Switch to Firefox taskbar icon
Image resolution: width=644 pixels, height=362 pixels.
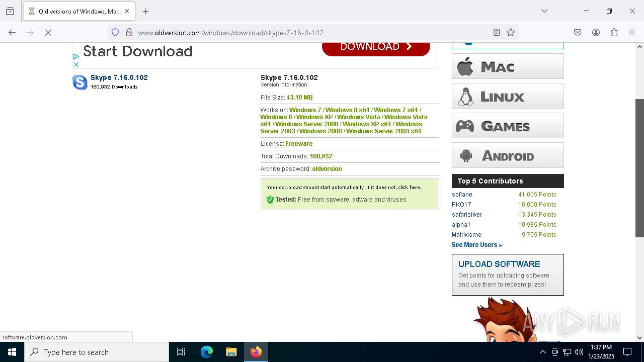pos(256,352)
